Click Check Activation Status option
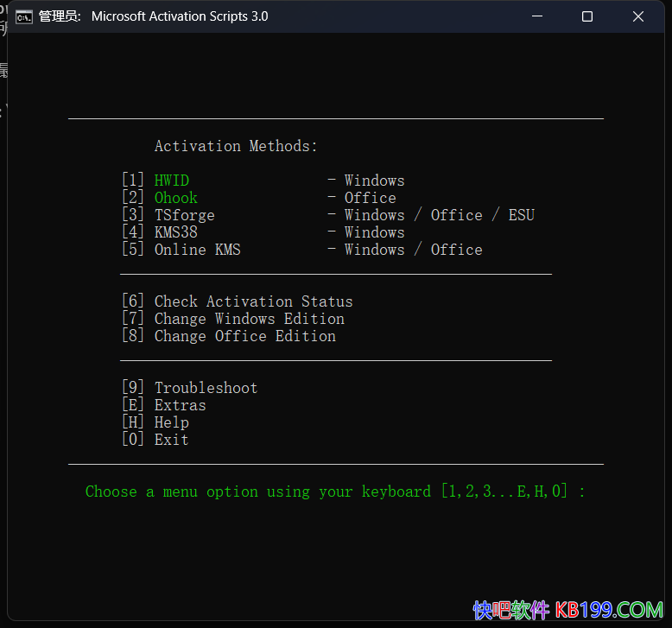This screenshot has width=672, height=628. coord(253,301)
